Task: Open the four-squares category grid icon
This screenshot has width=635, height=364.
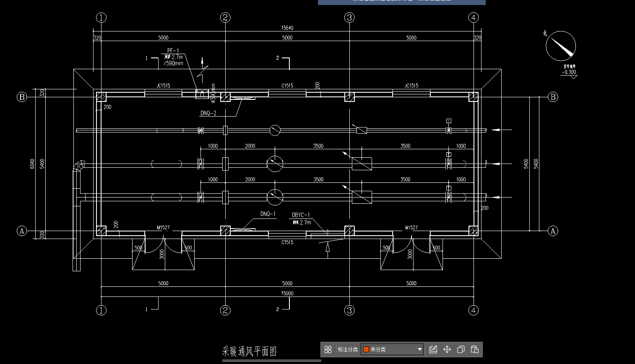Action: coord(328,349)
